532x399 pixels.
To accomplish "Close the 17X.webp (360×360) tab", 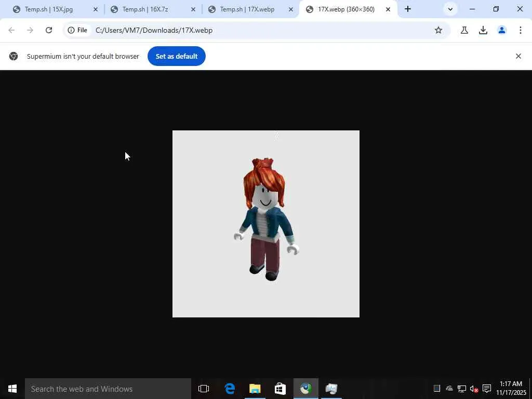I will click(388, 9).
